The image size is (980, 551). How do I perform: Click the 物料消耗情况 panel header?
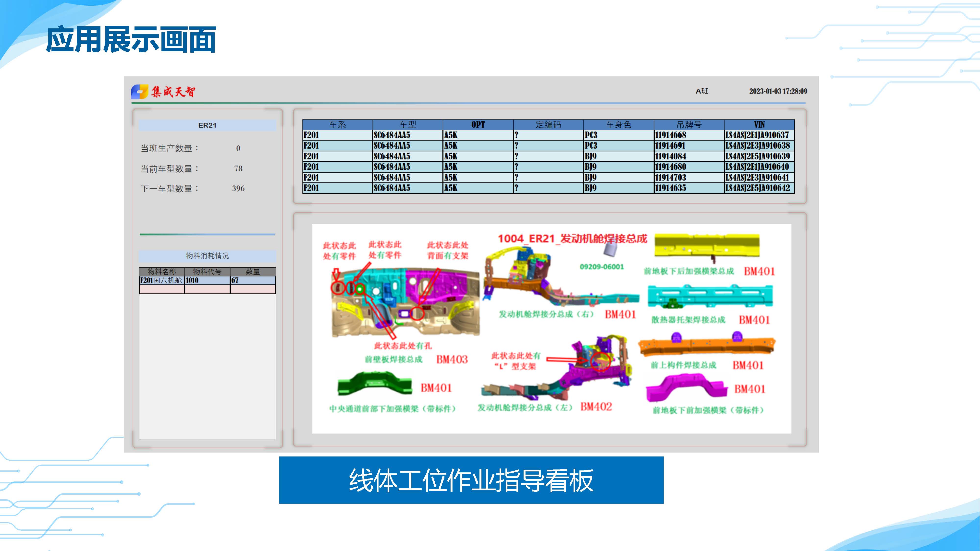point(207,255)
